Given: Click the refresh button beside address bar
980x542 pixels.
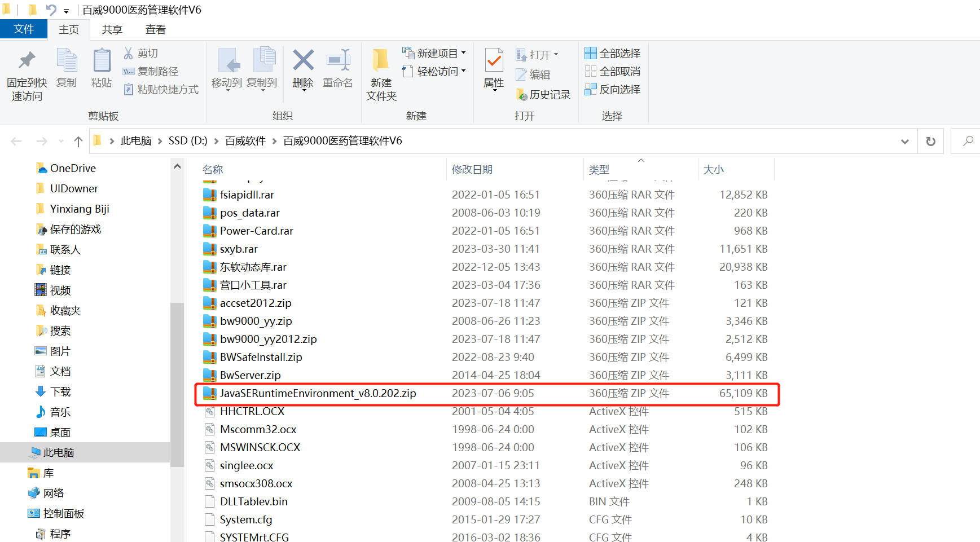Looking at the screenshot, I should [x=930, y=141].
